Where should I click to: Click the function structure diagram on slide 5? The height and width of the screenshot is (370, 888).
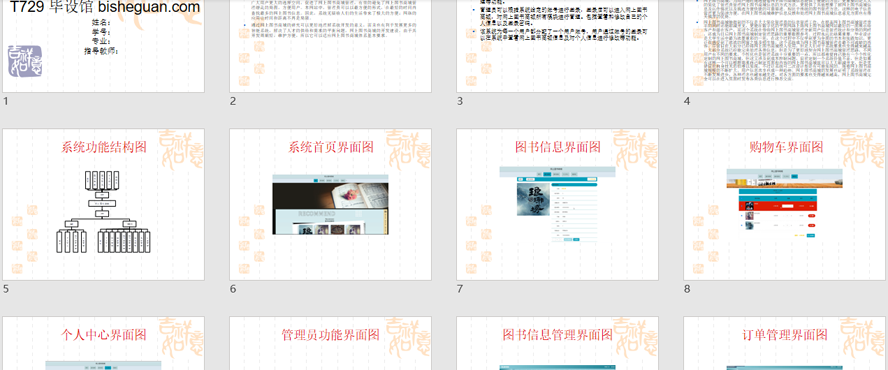tap(104, 211)
